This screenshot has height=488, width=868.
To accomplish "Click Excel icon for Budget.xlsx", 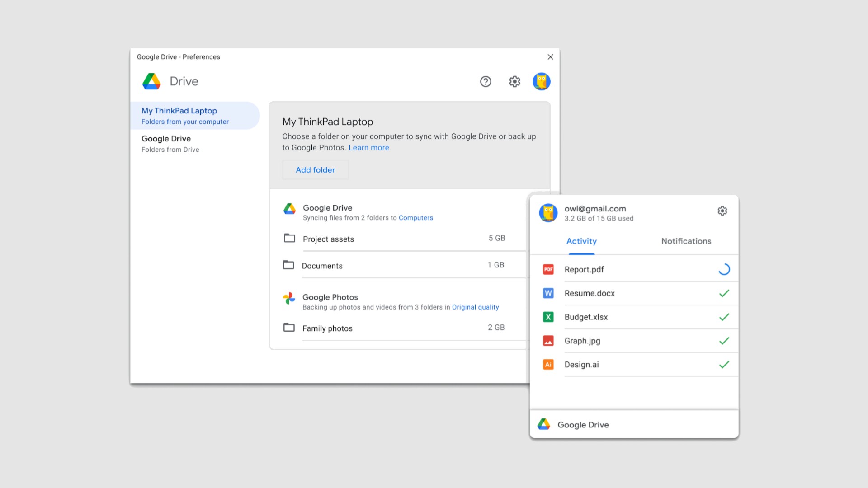I will click(x=548, y=317).
